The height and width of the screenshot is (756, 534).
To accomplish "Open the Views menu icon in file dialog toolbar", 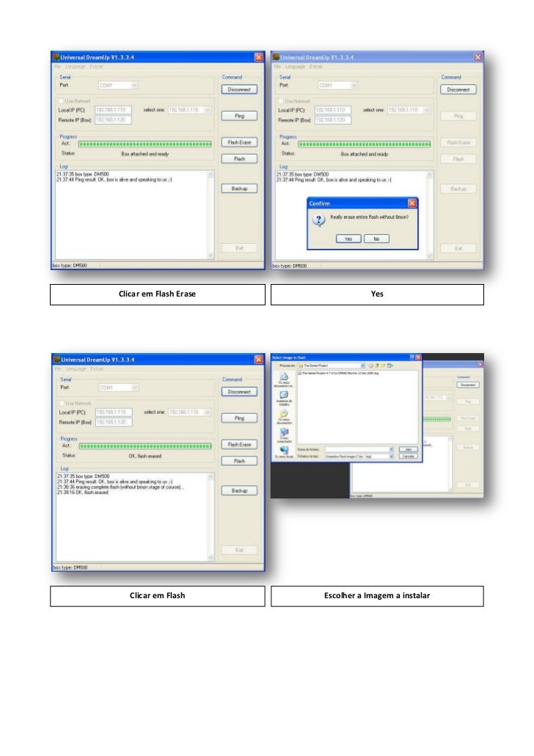I will pyautogui.click(x=390, y=366).
